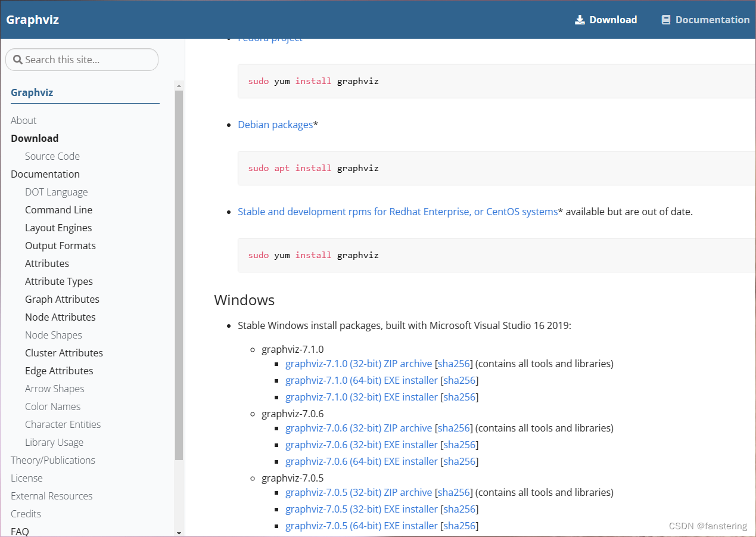Open sha256 for graphviz-7.0.6 32-bit EXE
The height and width of the screenshot is (537, 756).
tap(460, 445)
